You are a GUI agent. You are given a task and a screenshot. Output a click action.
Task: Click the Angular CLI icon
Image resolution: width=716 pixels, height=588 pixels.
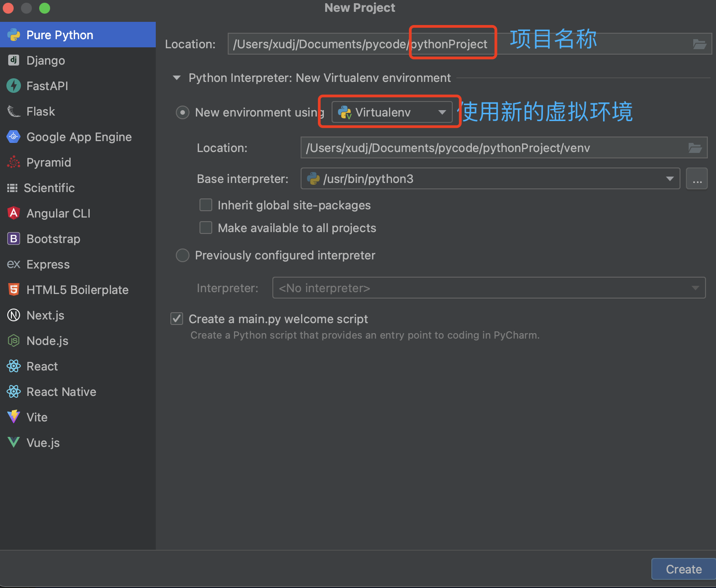point(14,213)
